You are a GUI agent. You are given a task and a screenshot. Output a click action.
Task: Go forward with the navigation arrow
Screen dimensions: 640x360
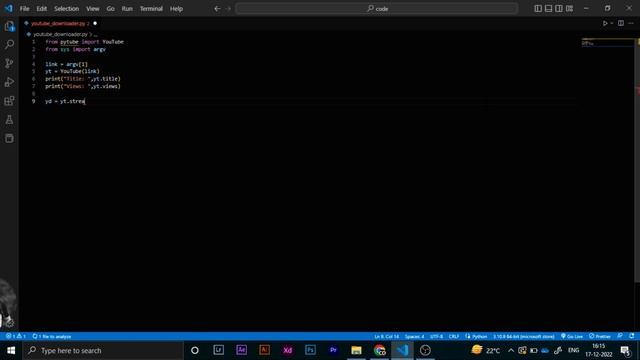click(228, 9)
